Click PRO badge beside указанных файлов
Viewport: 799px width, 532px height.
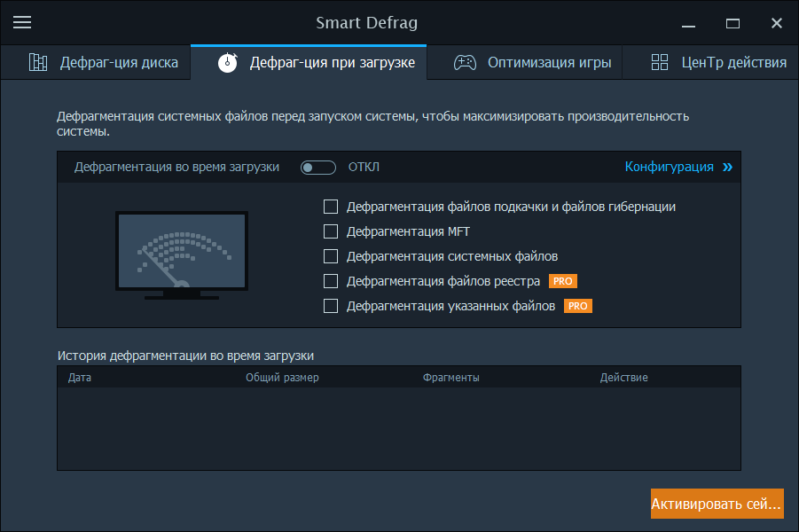tap(578, 306)
